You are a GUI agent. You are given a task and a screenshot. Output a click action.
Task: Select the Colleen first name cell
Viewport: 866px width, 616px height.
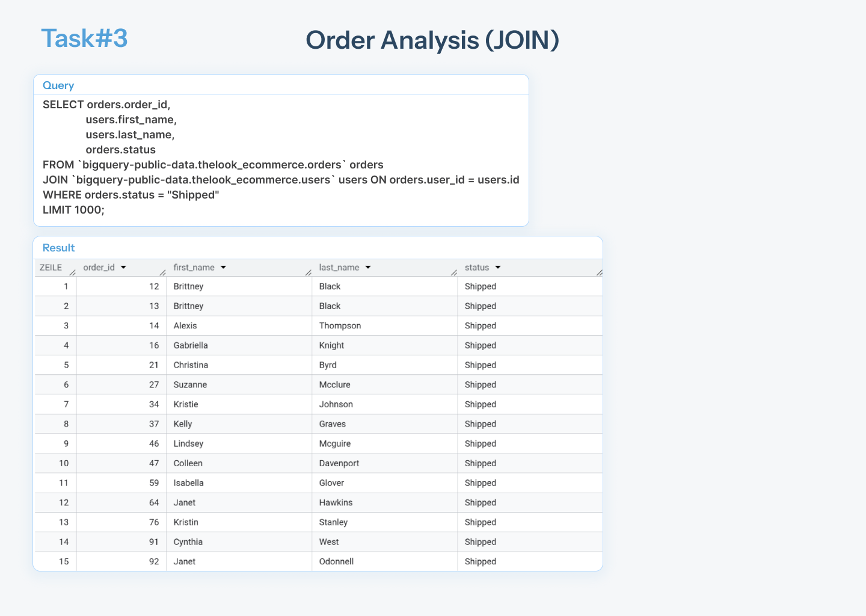(x=239, y=463)
